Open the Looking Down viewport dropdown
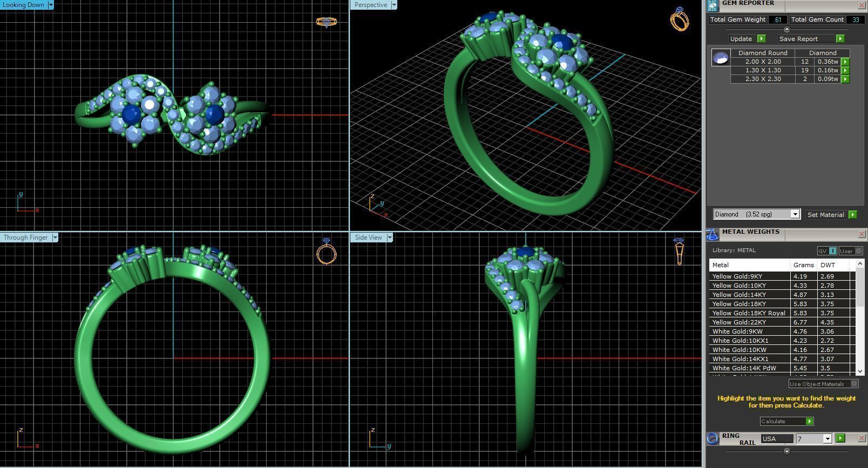868x468 pixels. click(x=51, y=5)
